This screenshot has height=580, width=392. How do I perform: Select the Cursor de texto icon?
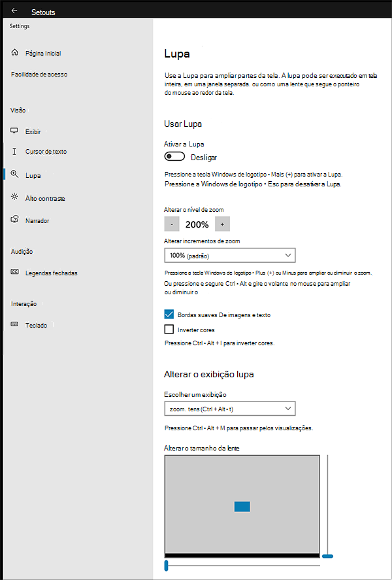(x=14, y=151)
